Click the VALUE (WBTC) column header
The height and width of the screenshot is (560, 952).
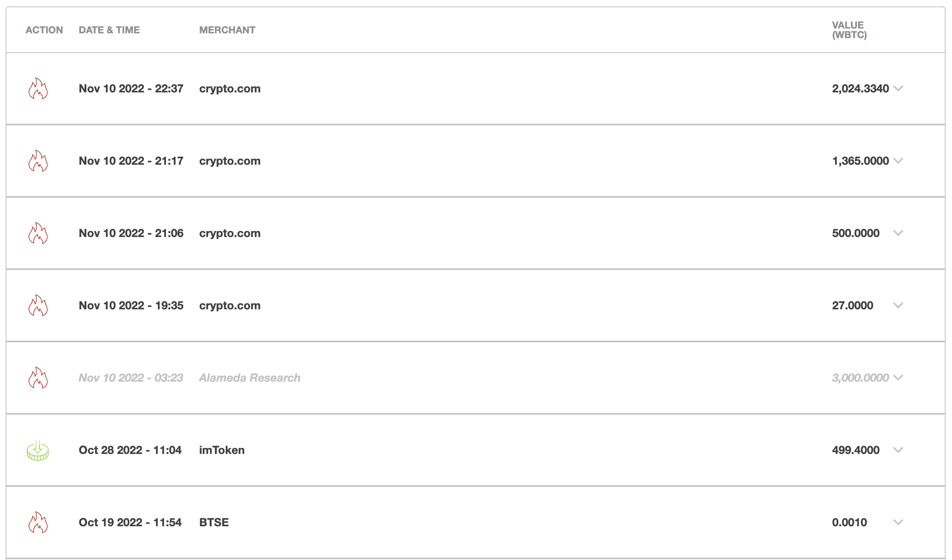pyautogui.click(x=850, y=30)
